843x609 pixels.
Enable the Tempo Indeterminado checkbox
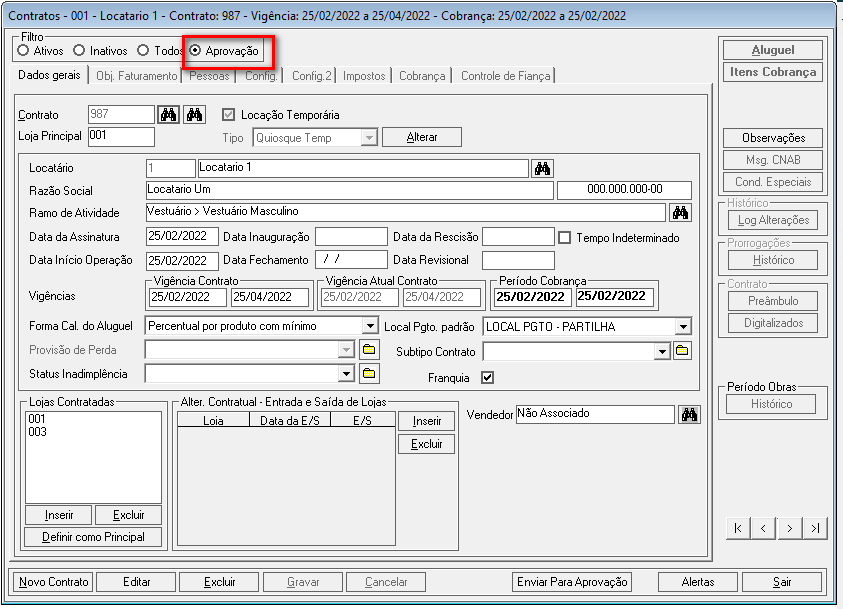coord(565,238)
